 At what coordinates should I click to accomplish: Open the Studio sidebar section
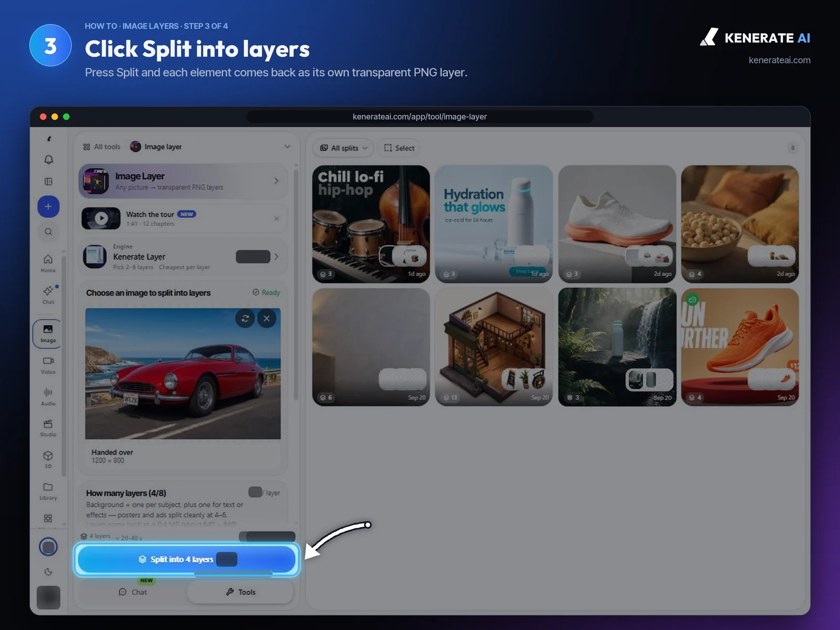(48, 428)
